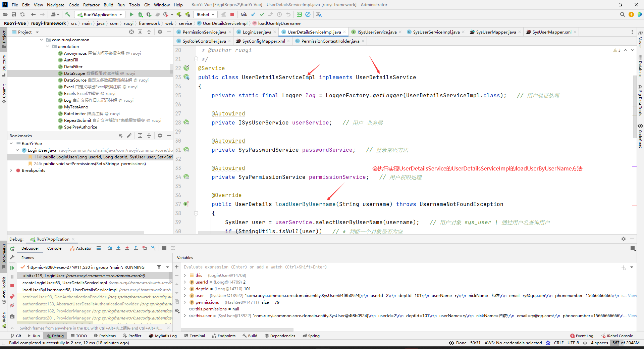Click Save All floppy disk icon
The width and height of the screenshot is (644, 349).
pos(14,14)
